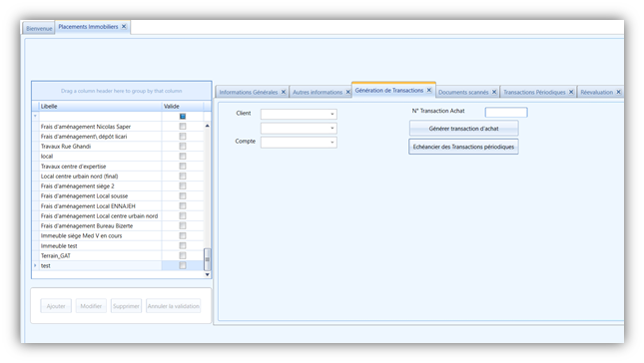
Task: Toggle Valide for Frais d'aménagement Local centre urbain nord
Action: pos(183,215)
